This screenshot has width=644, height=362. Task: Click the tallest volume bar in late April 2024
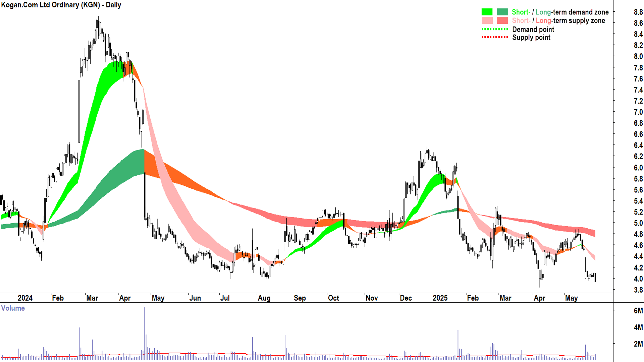click(145, 334)
